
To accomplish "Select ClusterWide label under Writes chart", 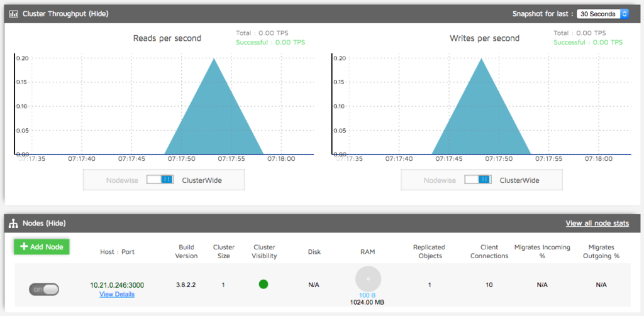I will [519, 180].
